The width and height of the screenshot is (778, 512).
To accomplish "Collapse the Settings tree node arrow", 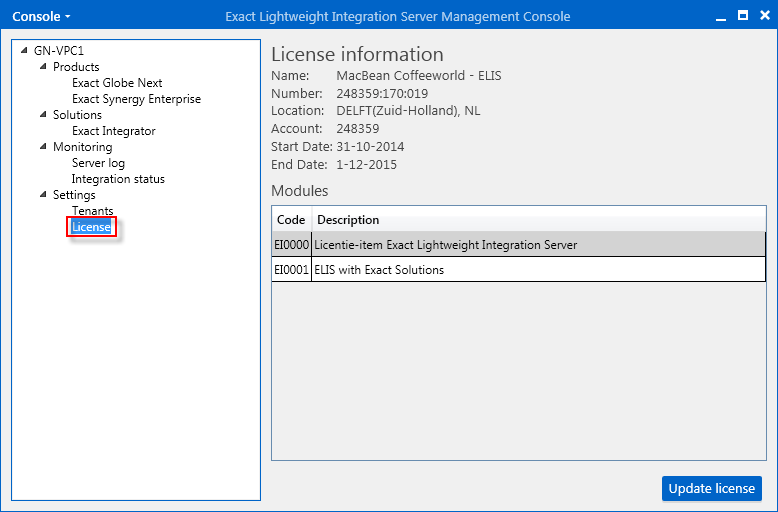I will [x=43, y=194].
